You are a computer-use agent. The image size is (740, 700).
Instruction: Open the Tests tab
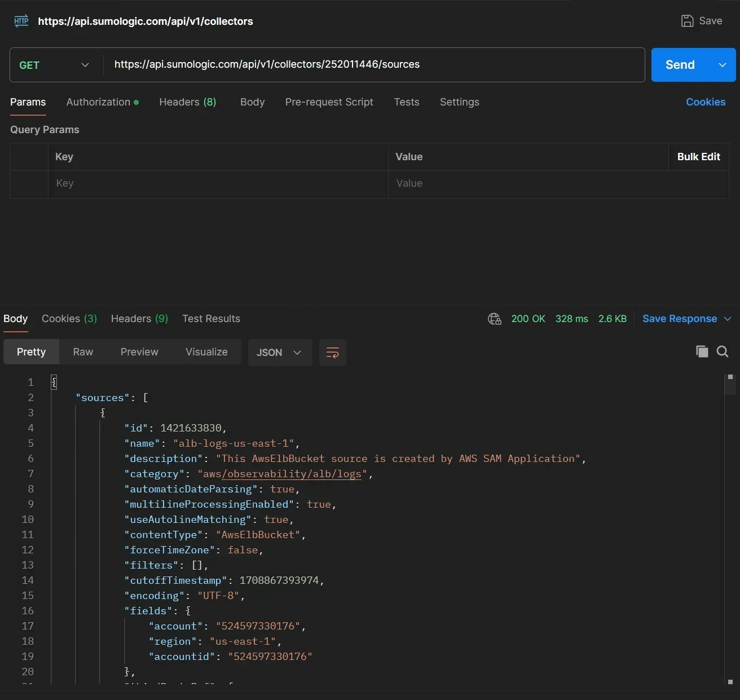407,102
